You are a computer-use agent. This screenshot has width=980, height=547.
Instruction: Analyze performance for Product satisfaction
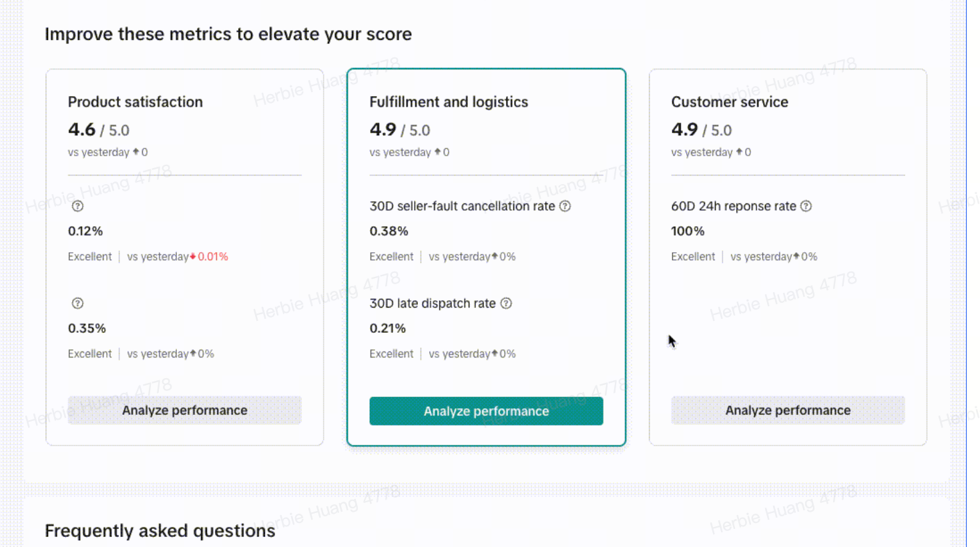click(x=184, y=410)
